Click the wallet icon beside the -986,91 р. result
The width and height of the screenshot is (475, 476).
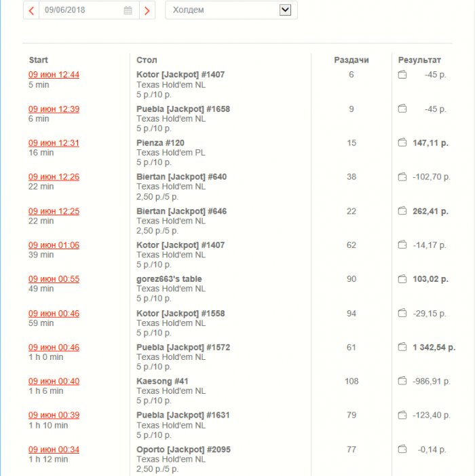tap(402, 381)
